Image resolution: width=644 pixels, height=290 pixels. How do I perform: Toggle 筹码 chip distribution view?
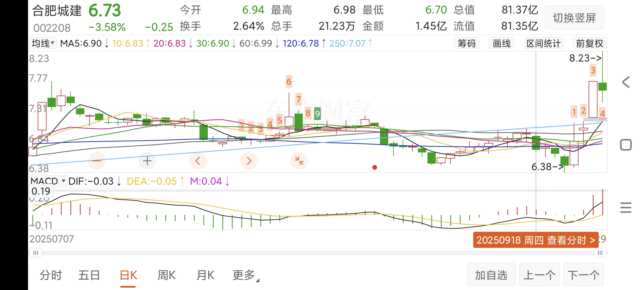pyautogui.click(x=467, y=43)
